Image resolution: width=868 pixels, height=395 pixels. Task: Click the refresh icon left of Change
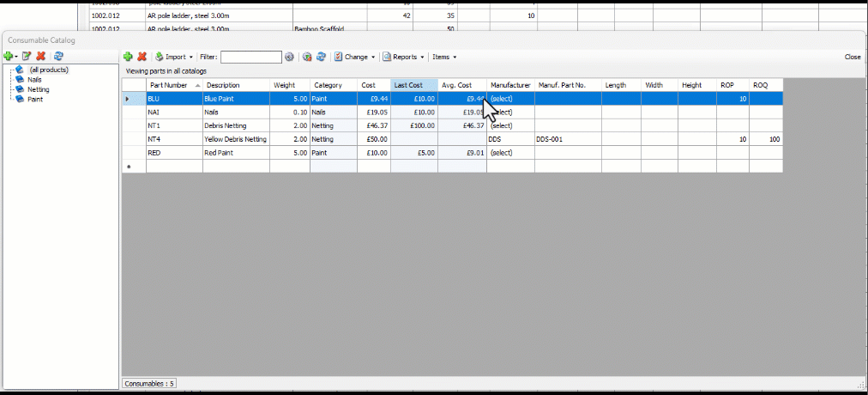tap(321, 57)
